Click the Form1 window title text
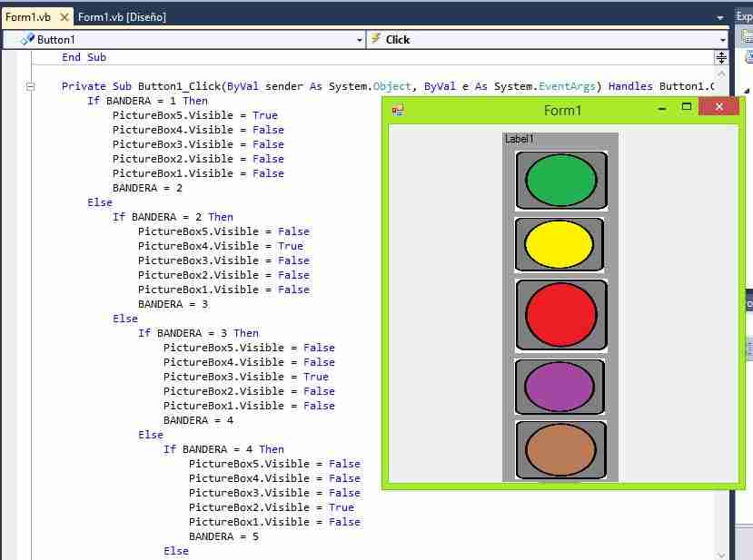The width and height of the screenshot is (753, 560). pyautogui.click(x=562, y=111)
